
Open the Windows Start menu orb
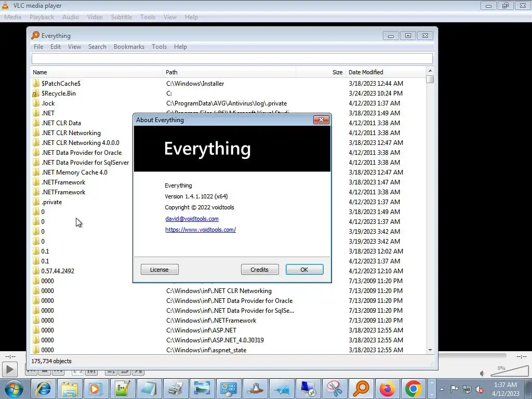(x=13, y=389)
